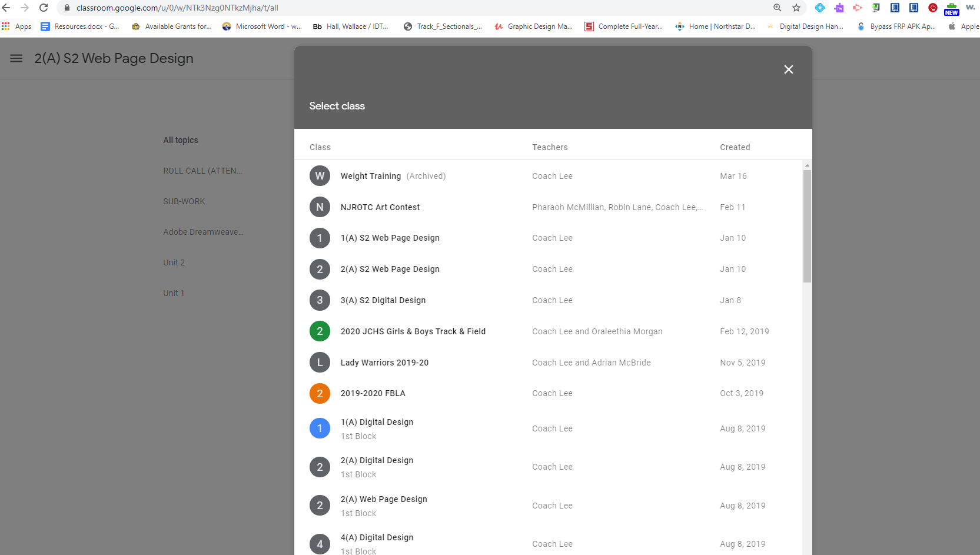Click the class list scrollbar thumb

807,226
